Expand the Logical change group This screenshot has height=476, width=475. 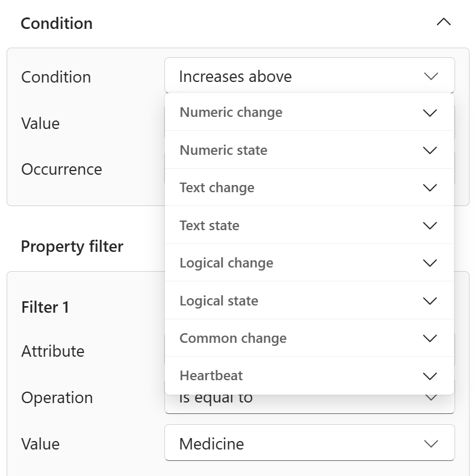point(309,263)
